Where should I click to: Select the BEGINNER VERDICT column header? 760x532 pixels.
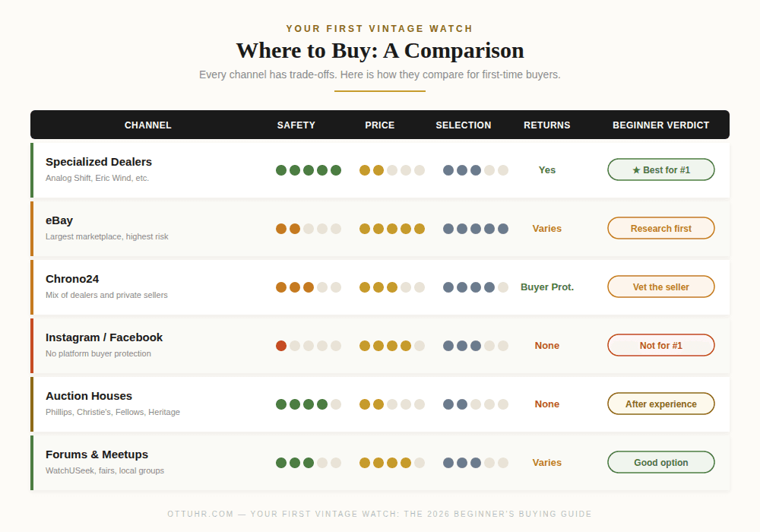click(x=660, y=125)
